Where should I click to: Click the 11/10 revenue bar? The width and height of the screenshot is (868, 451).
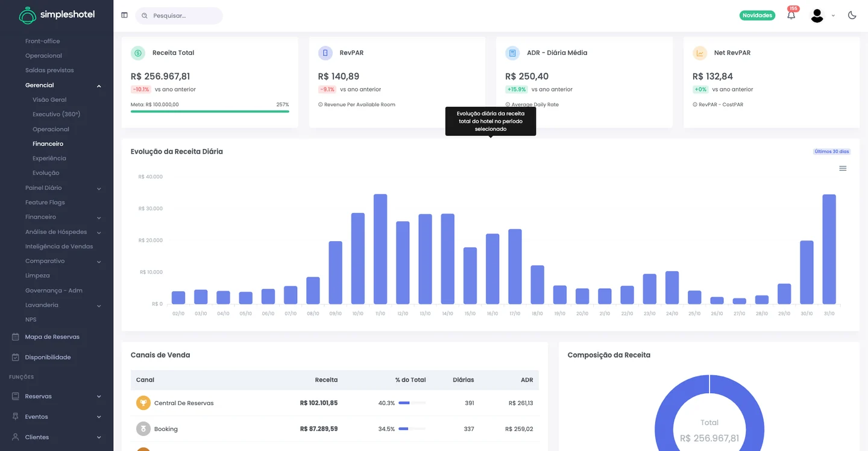pyautogui.click(x=380, y=249)
